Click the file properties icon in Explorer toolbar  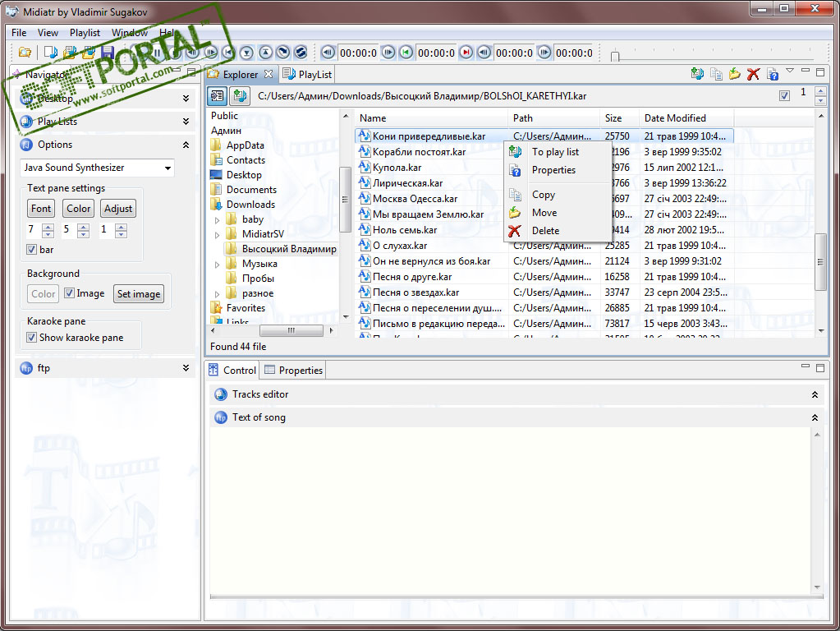[772, 74]
